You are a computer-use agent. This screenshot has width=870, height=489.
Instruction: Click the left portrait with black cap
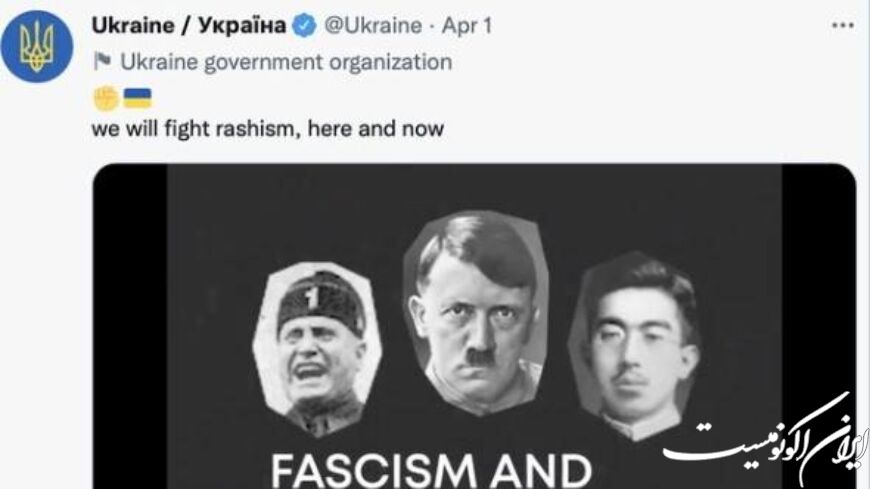(x=317, y=349)
